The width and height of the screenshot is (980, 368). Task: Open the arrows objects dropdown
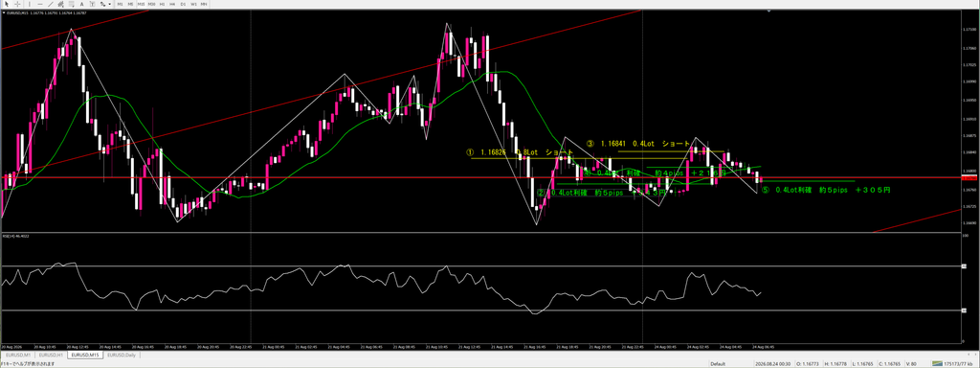point(109,4)
